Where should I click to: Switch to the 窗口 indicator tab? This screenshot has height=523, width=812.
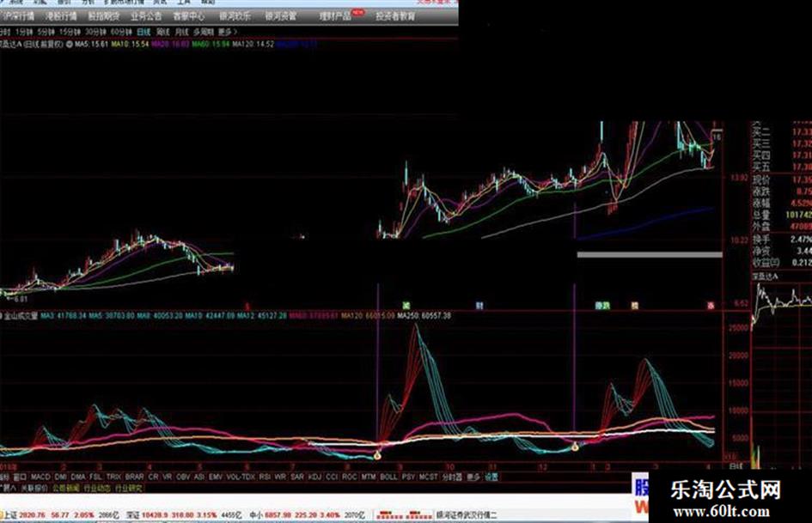tap(20, 477)
